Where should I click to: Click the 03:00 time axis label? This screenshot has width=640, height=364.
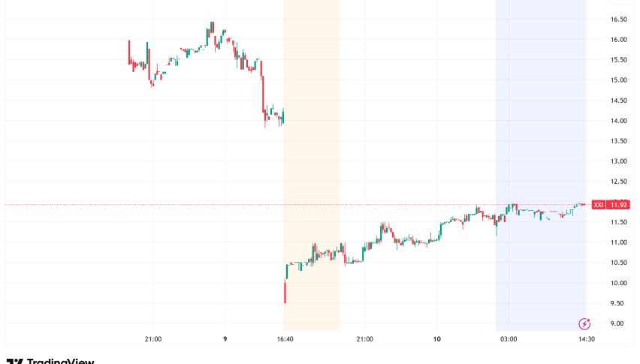pos(509,339)
